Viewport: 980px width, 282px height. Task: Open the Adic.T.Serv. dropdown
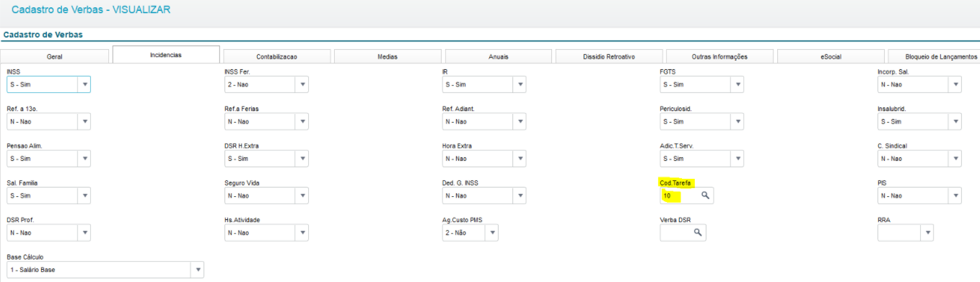(x=738, y=159)
